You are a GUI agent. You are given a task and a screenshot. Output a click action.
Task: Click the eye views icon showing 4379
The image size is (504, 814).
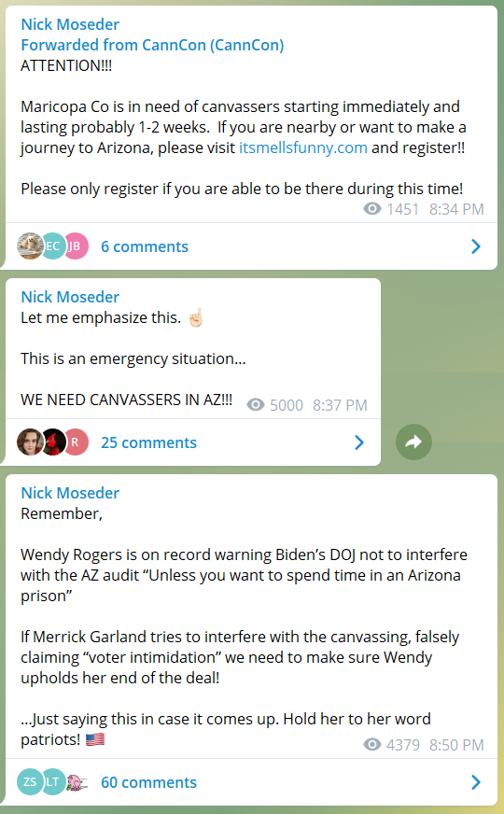click(x=372, y=744)
